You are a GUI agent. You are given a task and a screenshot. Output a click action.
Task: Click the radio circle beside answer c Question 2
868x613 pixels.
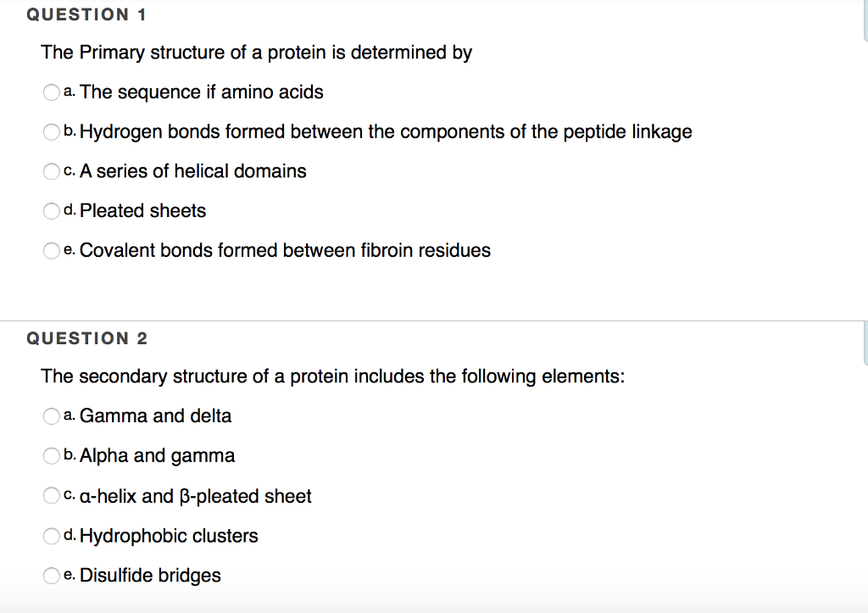[x=51, y=496]
